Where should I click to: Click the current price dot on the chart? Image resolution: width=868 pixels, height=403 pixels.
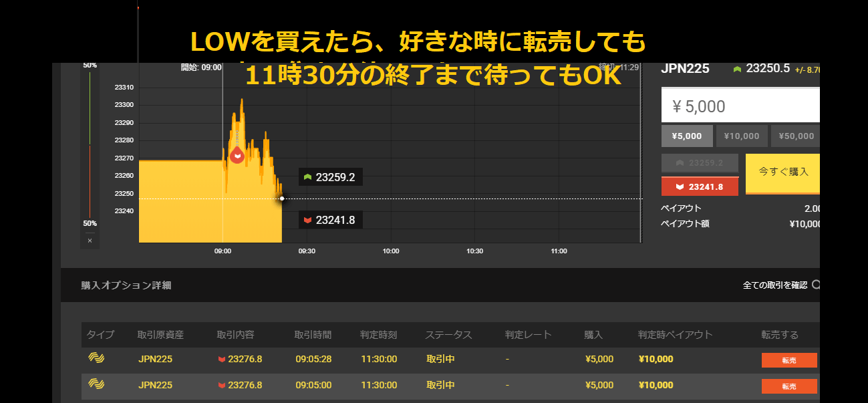(x=282, y=198)
